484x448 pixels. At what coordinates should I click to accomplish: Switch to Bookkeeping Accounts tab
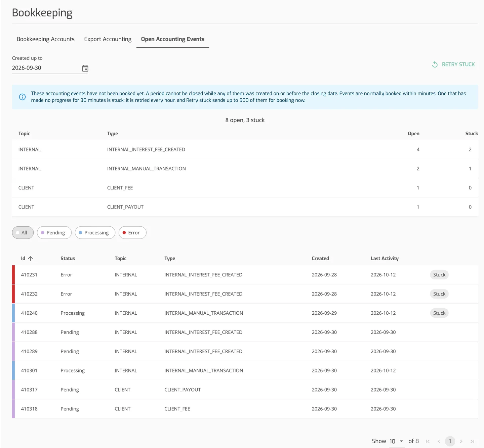pos(46,39)
